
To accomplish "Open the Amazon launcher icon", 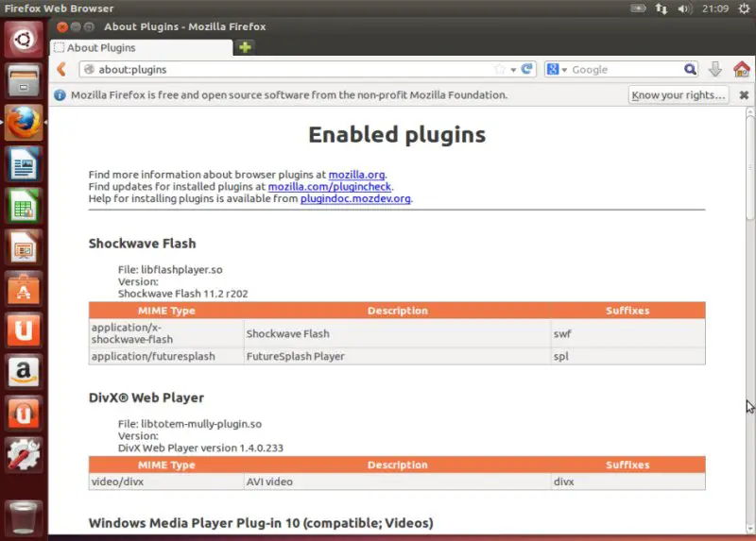I will coord(23,371).
